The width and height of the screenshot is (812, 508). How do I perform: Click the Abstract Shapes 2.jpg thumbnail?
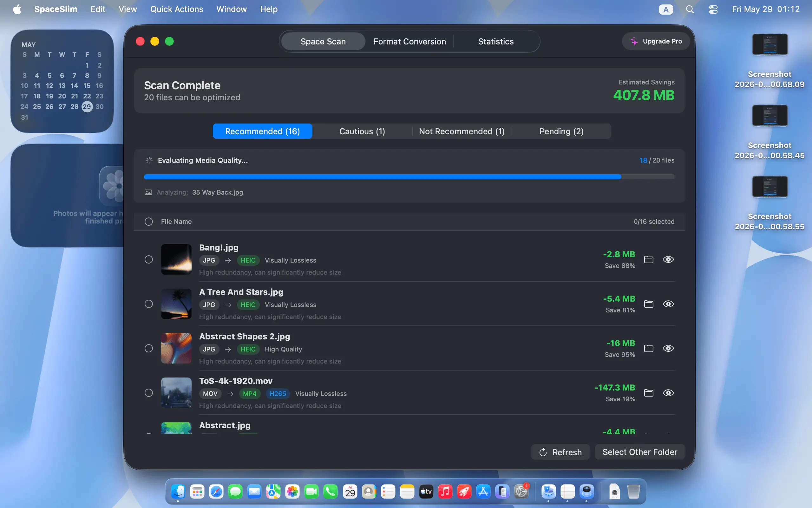[x=176, y=348]
